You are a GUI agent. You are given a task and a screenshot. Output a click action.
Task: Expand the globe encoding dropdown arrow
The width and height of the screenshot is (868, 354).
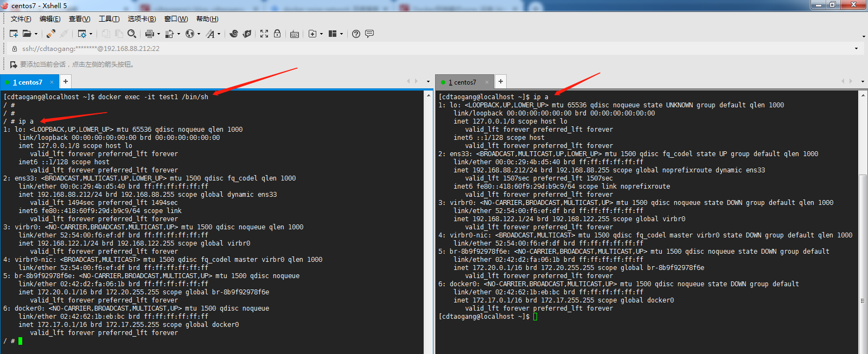pos(199,34)
